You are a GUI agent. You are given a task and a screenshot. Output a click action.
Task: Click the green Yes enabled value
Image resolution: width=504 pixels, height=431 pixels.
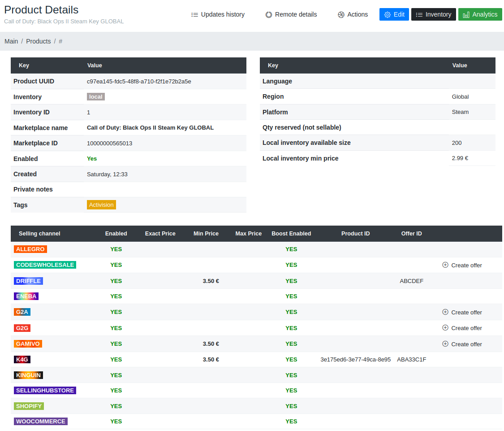[x=91, y=159]
